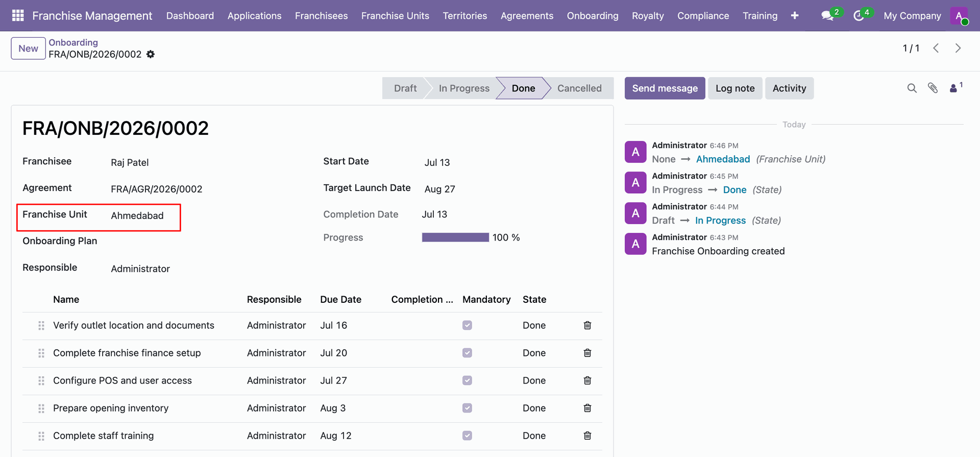Open the Royalty menu
The width and height of the screenshot is (980, 457).
[x=648, y=16]
